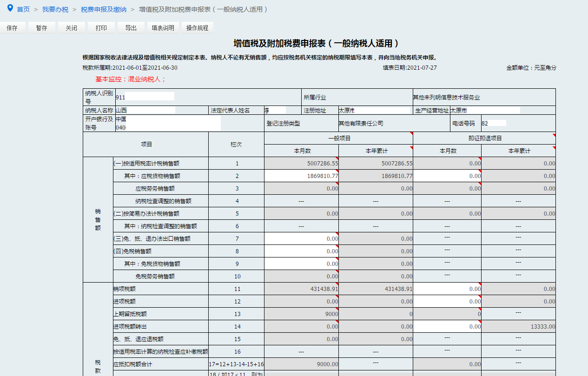Image resolution: width=588 pixels, height=376 pixels.
Task: Click the 纳税人识别号 value field
Action: [208, 97]
